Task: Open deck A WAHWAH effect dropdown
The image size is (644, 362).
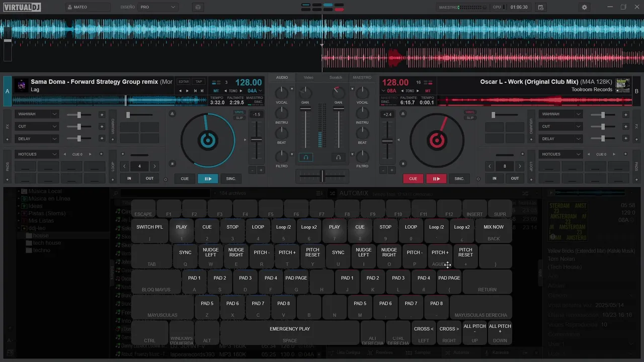Action: [37, 114]
